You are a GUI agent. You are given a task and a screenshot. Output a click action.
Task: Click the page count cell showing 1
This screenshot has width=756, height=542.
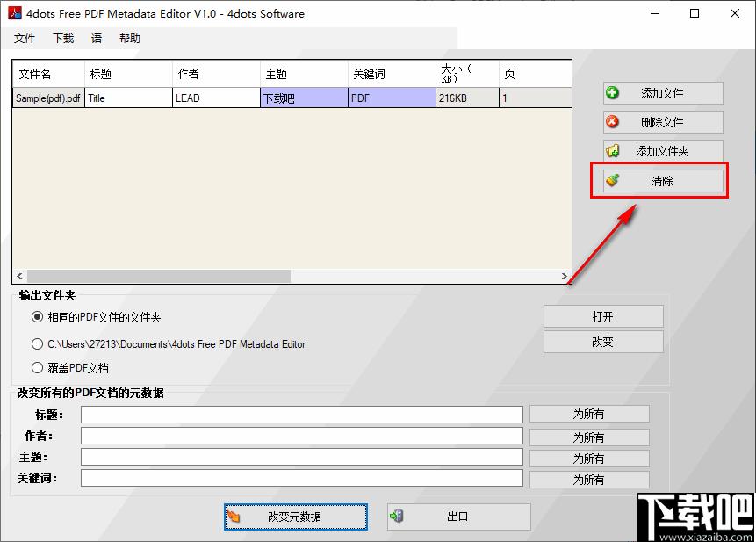(536, 98)
